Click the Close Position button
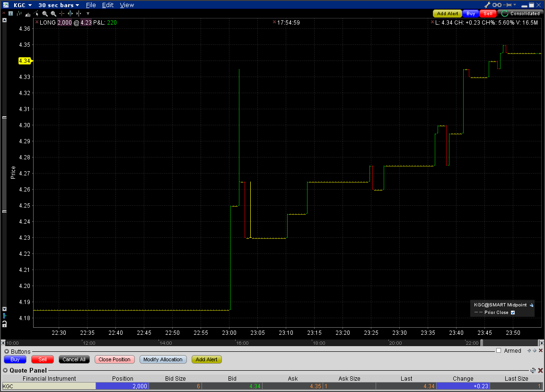 coord(114,359)
